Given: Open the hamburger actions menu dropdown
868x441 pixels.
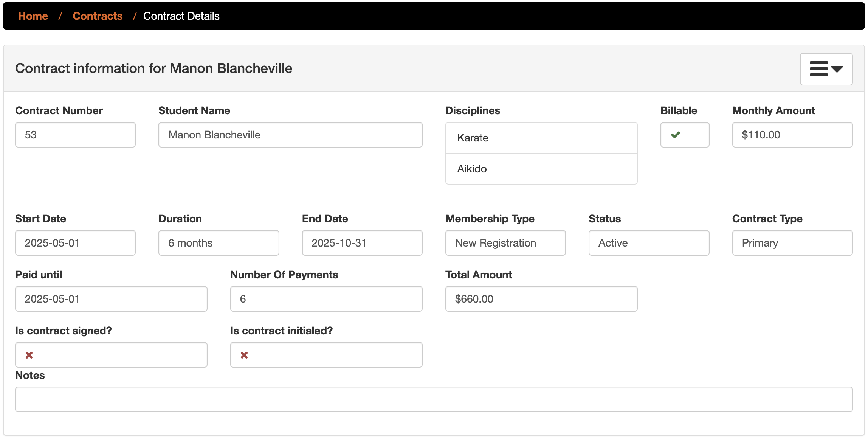Looking at the screenshot, I should pyautogui.click(x=826, y=69).
